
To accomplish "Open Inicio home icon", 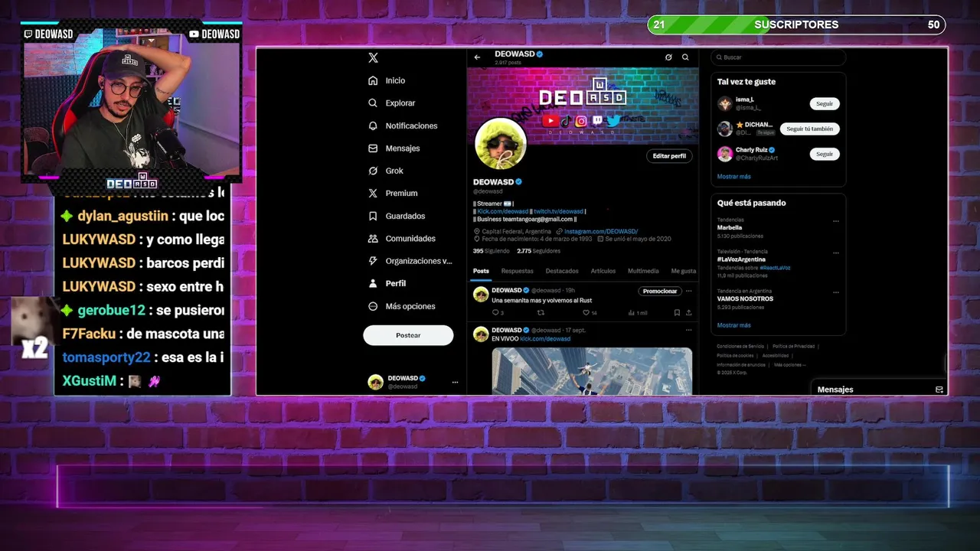I will [x=373, y=80].
